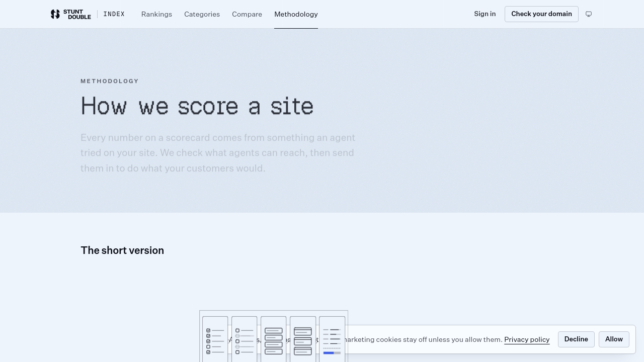Open the Rankings page
Viewport: 644px width, 362px height.
coord(156,14)
